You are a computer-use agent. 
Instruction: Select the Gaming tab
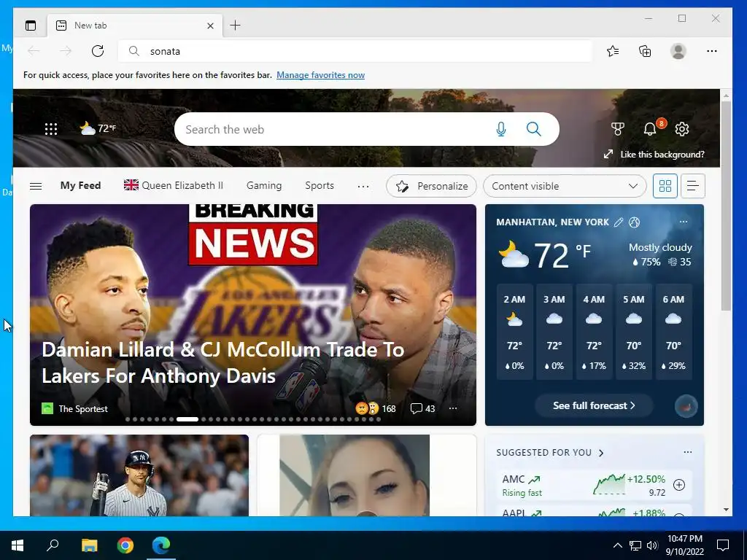(264, 185)
